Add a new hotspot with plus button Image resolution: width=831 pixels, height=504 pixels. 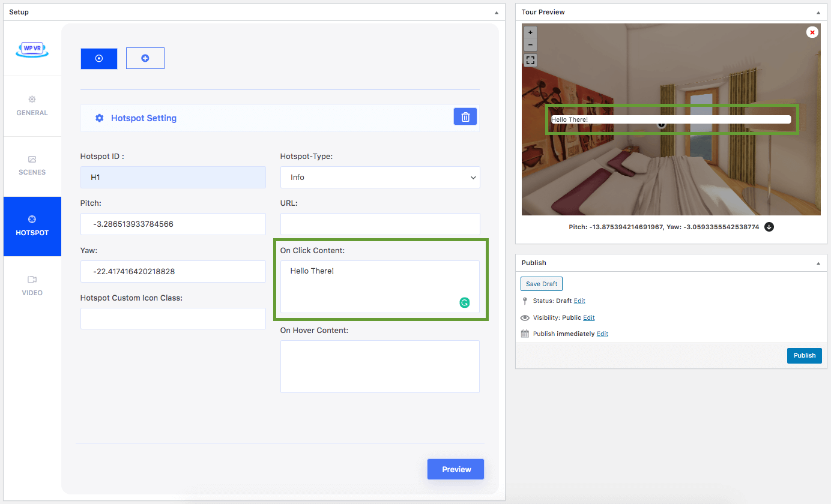145,58
